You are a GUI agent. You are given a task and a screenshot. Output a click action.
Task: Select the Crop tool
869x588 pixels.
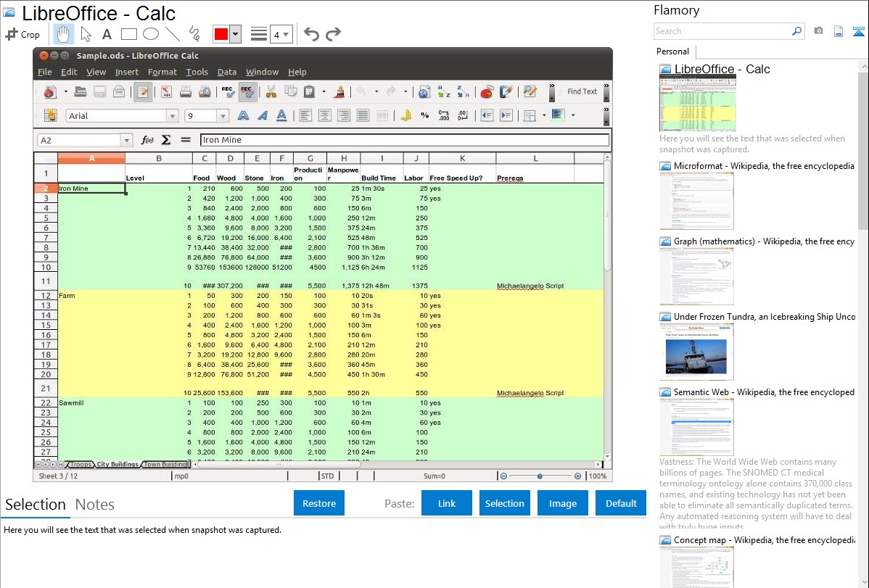pos(23,34)
